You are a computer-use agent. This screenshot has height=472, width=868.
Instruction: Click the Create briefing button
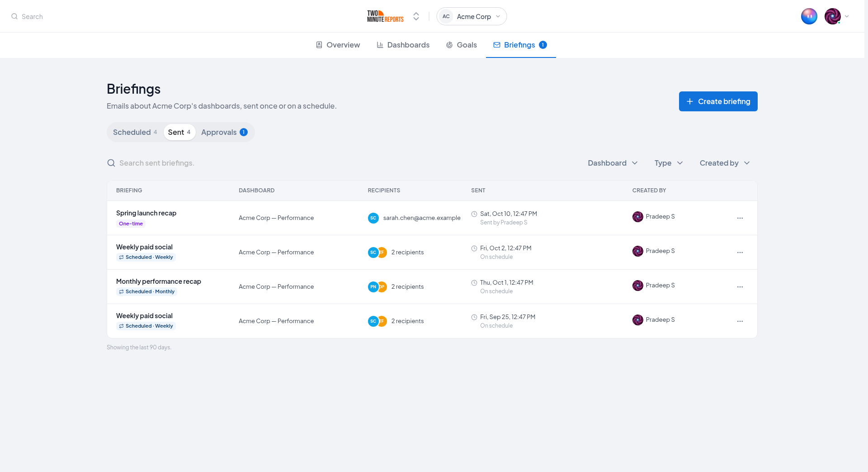tap(718, 101)
